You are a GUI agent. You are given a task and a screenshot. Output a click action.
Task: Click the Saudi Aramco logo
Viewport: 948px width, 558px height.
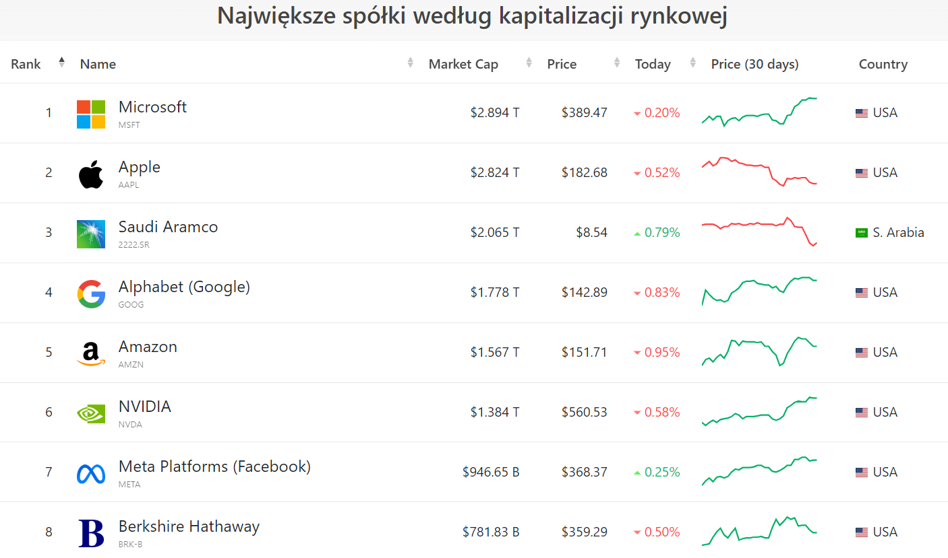click(91, 234)
